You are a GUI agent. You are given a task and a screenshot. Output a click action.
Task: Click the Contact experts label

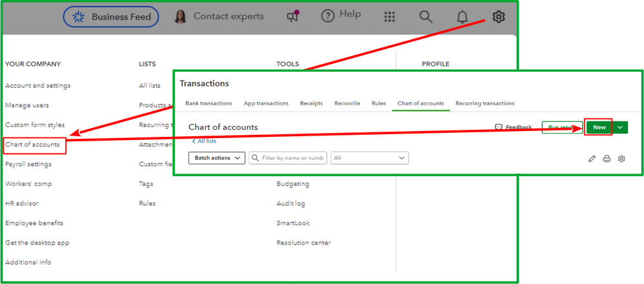pyautogui.click(x=229, y=16)
